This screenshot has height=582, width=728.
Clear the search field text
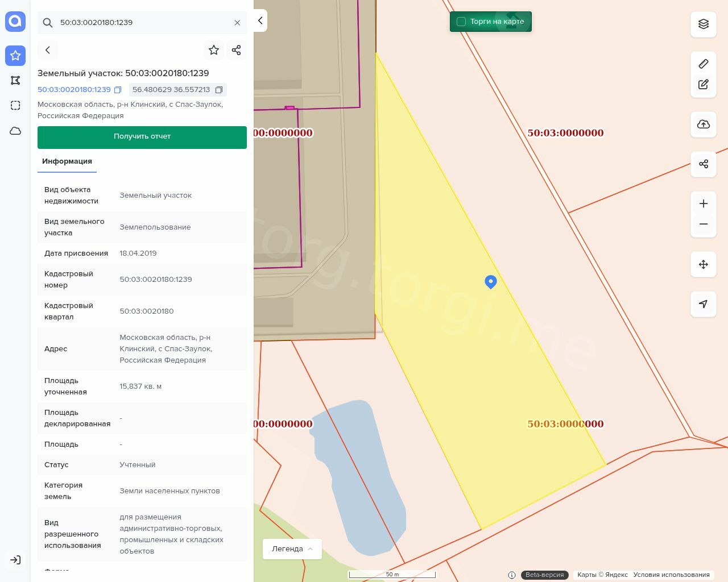pos(237,23)
